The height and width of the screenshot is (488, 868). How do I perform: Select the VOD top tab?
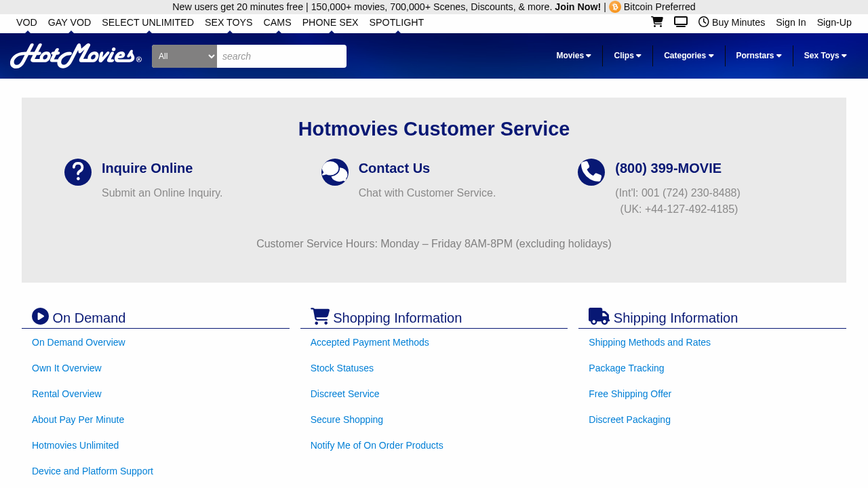(x=26, y=22)
